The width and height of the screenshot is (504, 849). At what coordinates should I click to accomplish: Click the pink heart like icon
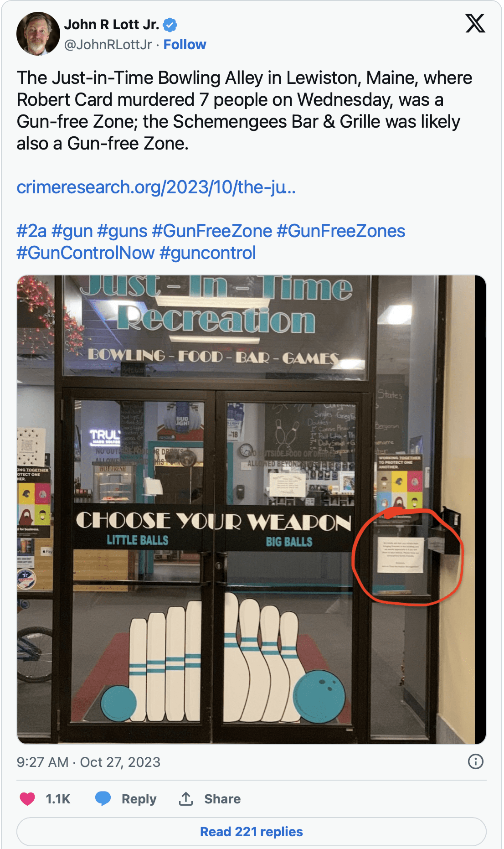(27, 798)
